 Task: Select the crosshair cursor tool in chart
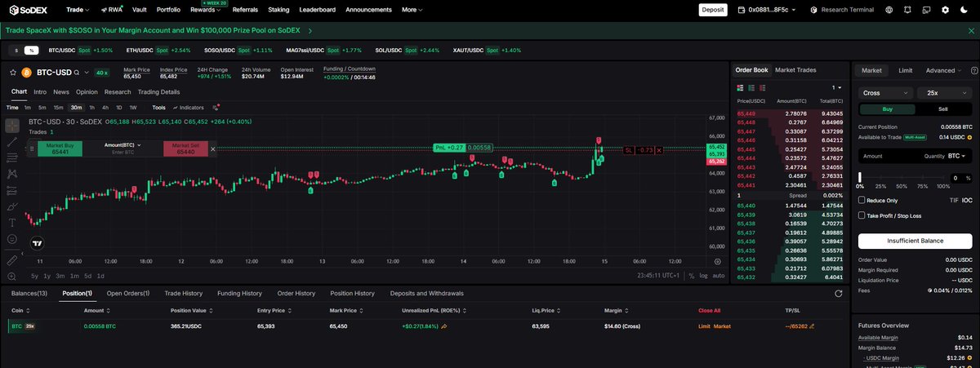[x=12, y=126]
